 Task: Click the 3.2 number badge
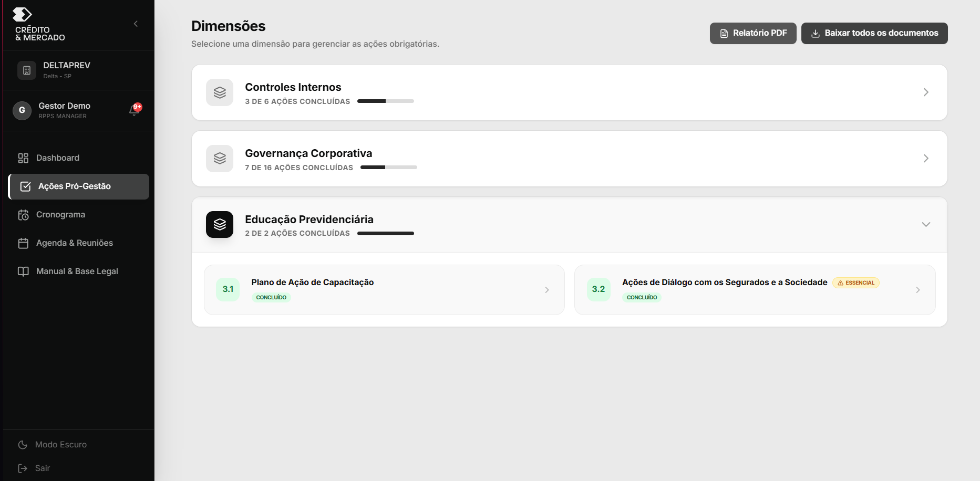(599, 289)
